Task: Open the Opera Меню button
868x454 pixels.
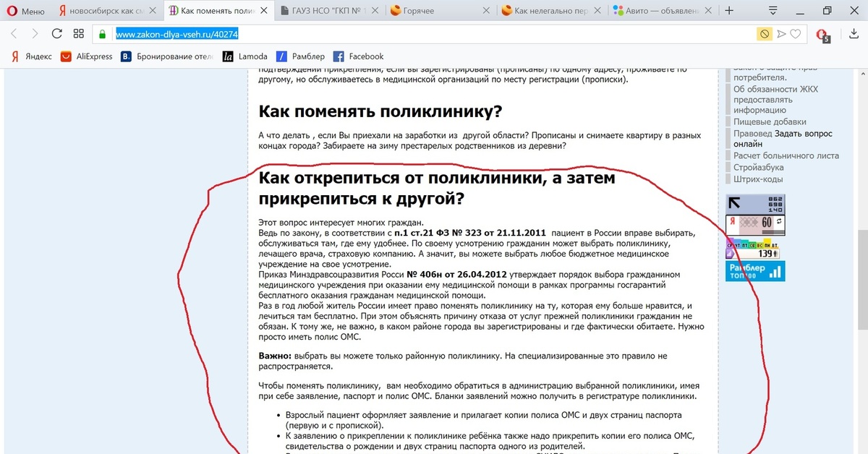Action: point(26,12)
